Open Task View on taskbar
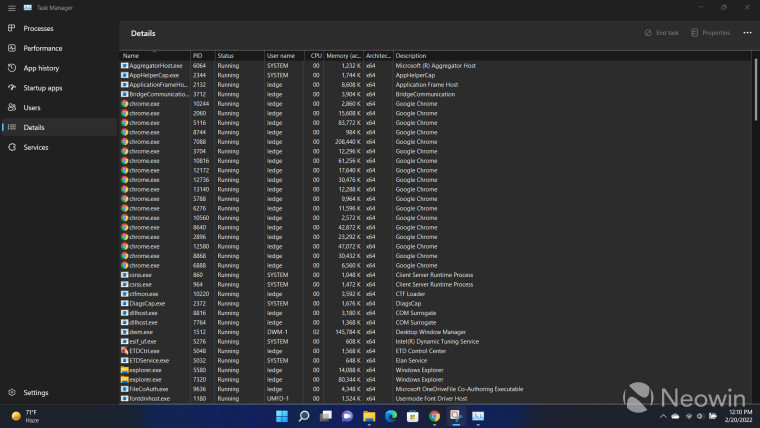This screenshot has width=760, height=428. (326, 416)
